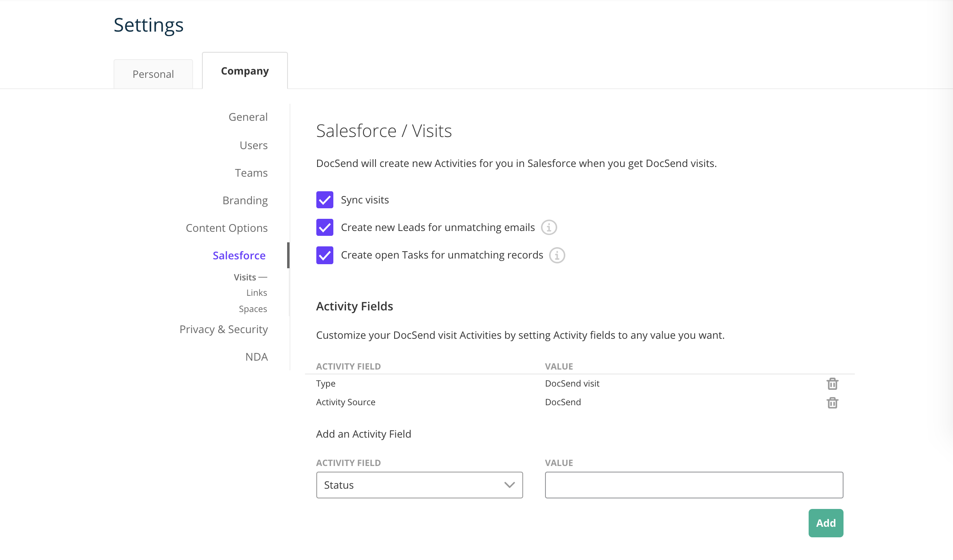Toggle Create open Tasks for unmatching records
The width and height of the screenshot is (953, 560).
[325, 255]
